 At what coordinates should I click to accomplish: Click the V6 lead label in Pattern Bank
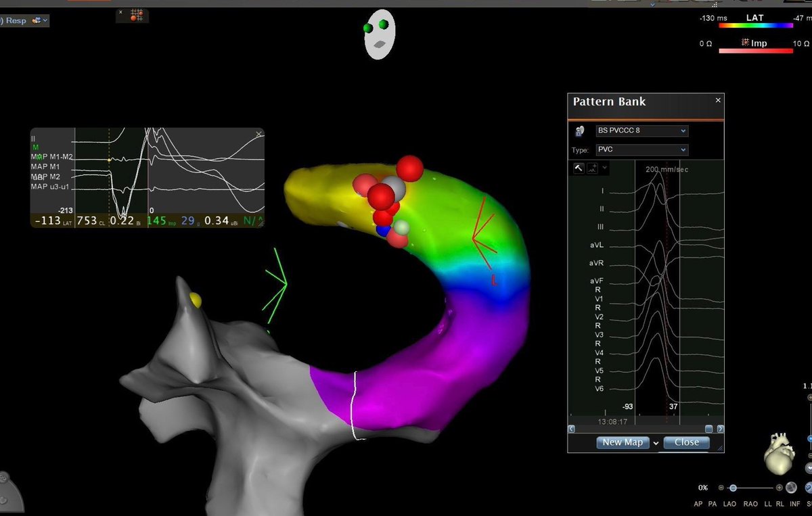[599, 388]
